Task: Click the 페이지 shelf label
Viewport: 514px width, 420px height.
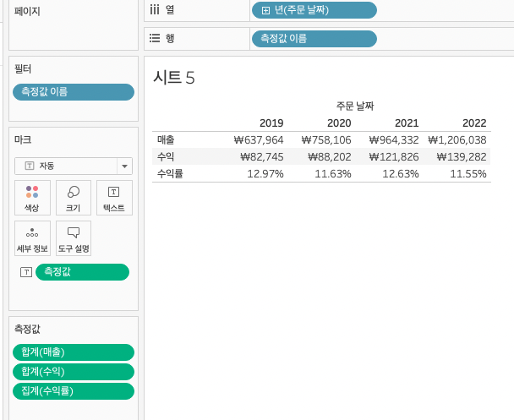Action: [x=27, y=12]
